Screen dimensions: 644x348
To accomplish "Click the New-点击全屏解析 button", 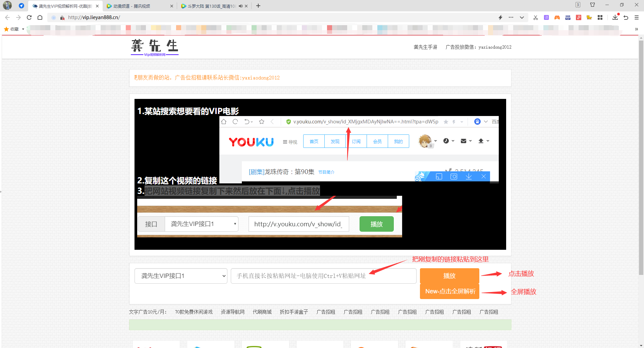I will coord(449,291).
